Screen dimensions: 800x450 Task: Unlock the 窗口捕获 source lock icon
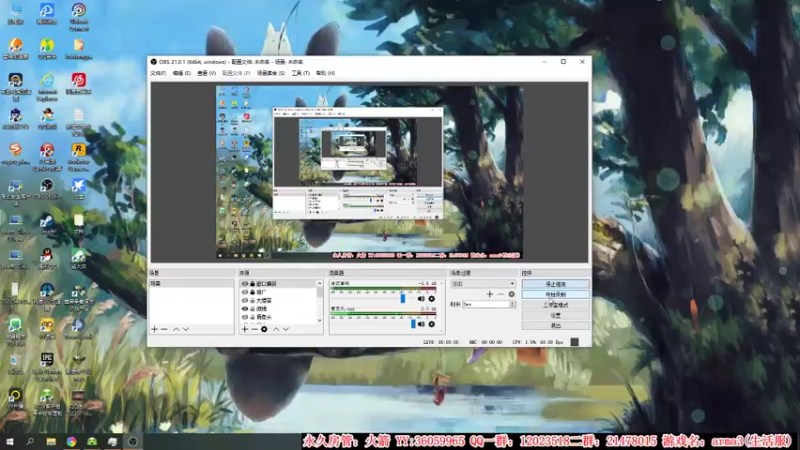pos(253,284)
